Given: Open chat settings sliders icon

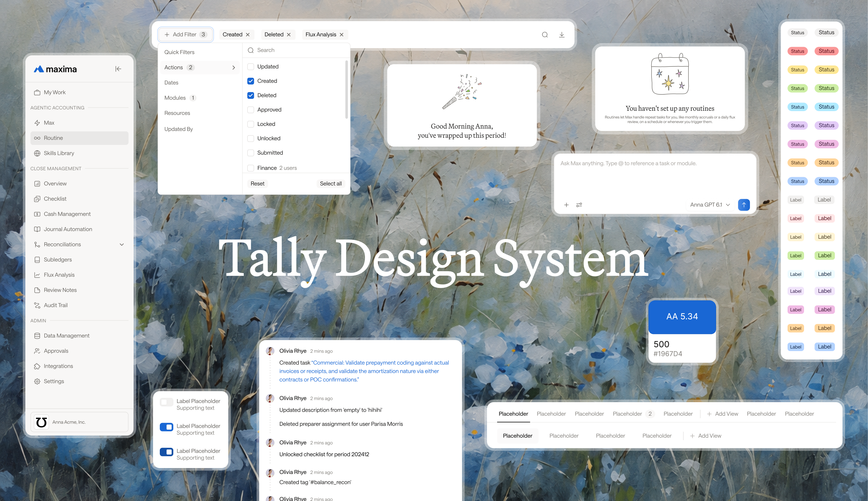Looking at the screenshot, I should tap(579, 205).
